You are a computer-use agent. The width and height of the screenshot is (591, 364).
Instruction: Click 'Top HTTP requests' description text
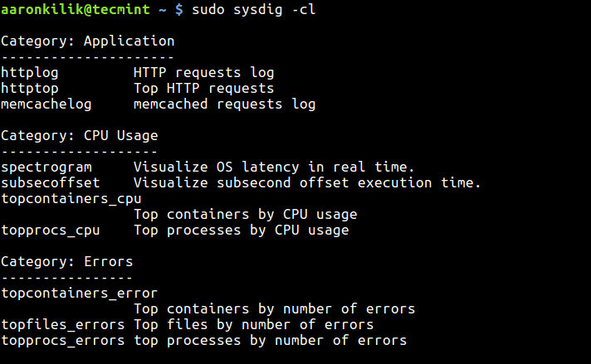(x=203, y=89)
